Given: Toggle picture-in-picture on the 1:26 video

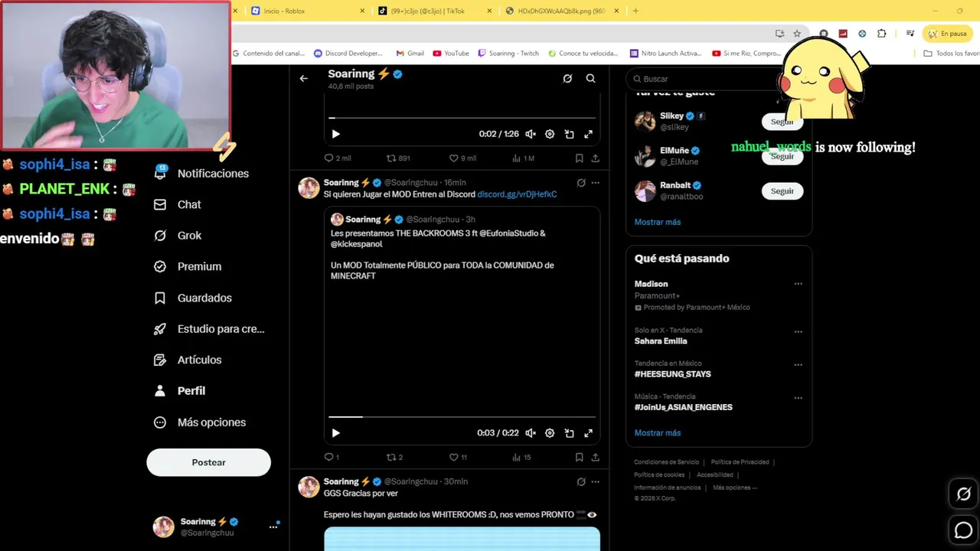Looking at the screenshot, I should tap(569, 134).
